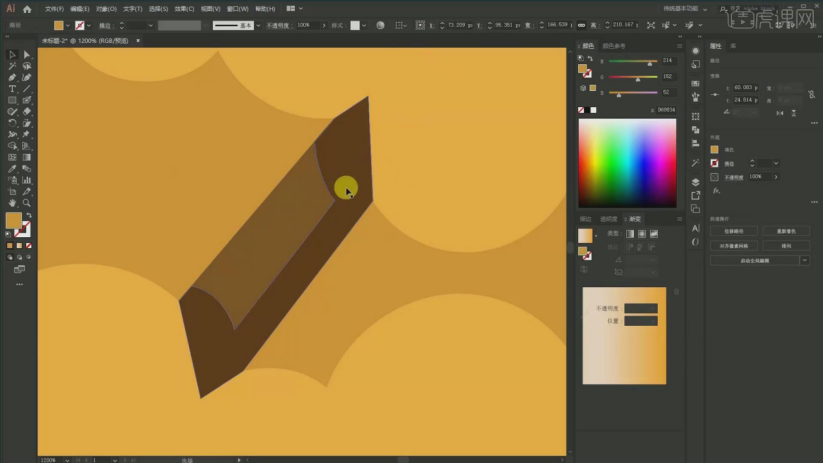This screenshot has width=823, height=463.
Task: Open fill color dropdown in control bar
Action: (x=68, y=25)
